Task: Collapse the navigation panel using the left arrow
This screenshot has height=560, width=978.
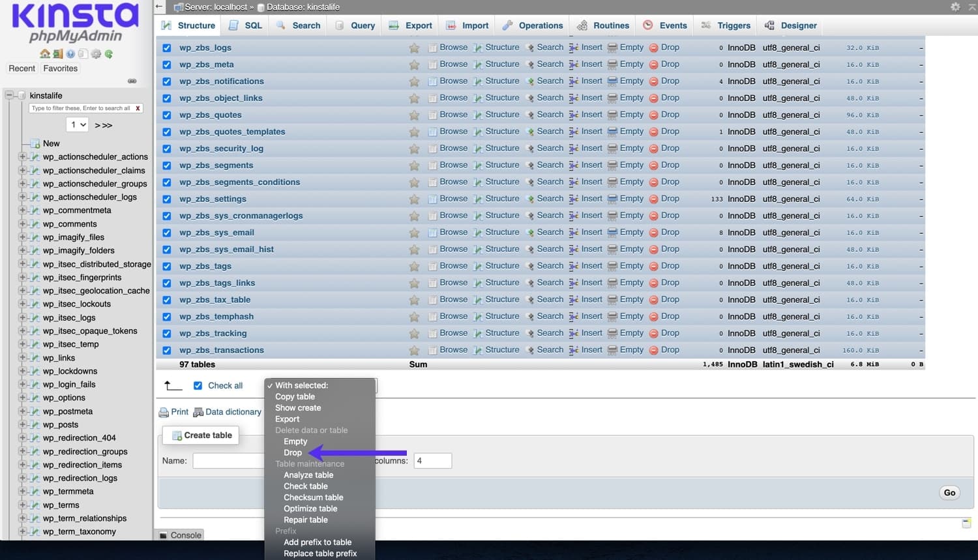Action: coord(159,7)
